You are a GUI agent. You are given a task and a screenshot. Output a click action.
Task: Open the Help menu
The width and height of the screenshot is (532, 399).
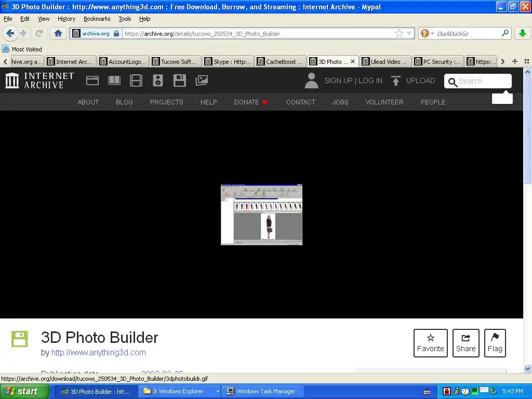pos(144,19)
